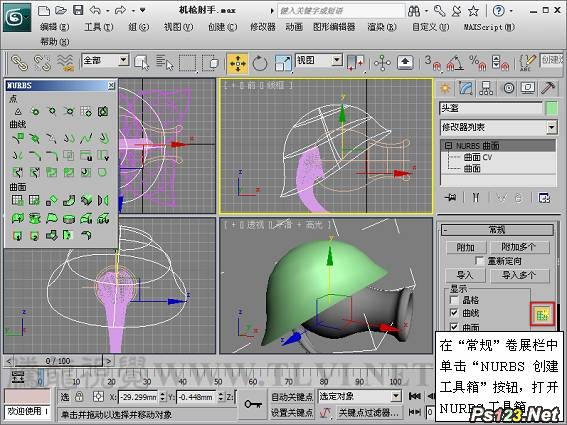Activate the Select and Scale tool
The height and width of the screenshot is (425, 567).
pos(283,63)
